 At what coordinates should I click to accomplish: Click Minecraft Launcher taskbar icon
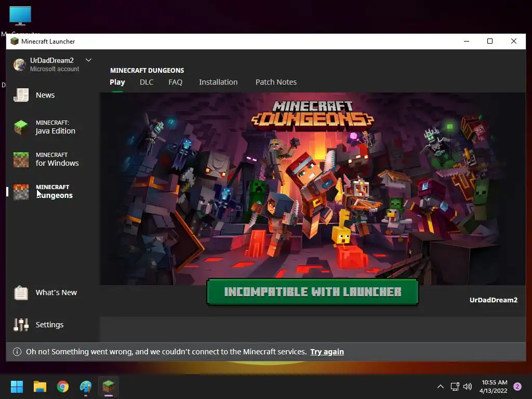(x=109, y=387)
